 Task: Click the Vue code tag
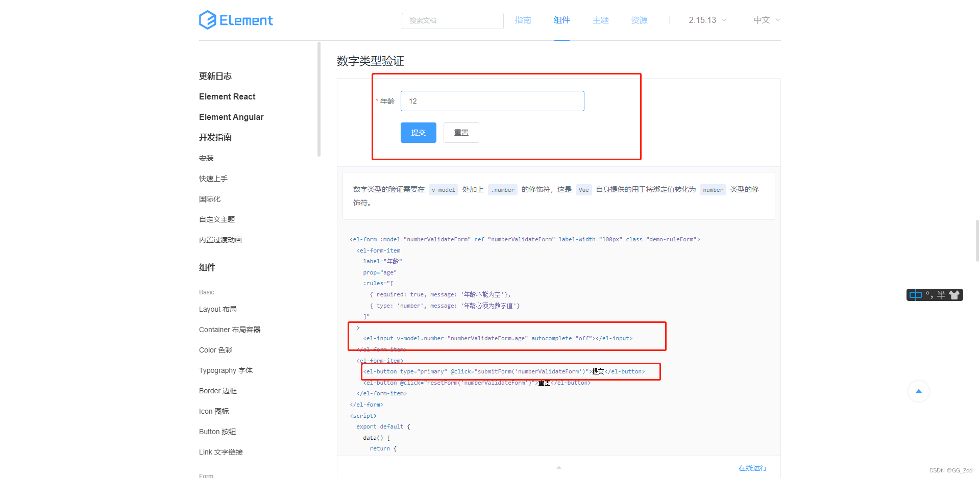(x=583, y=190)
